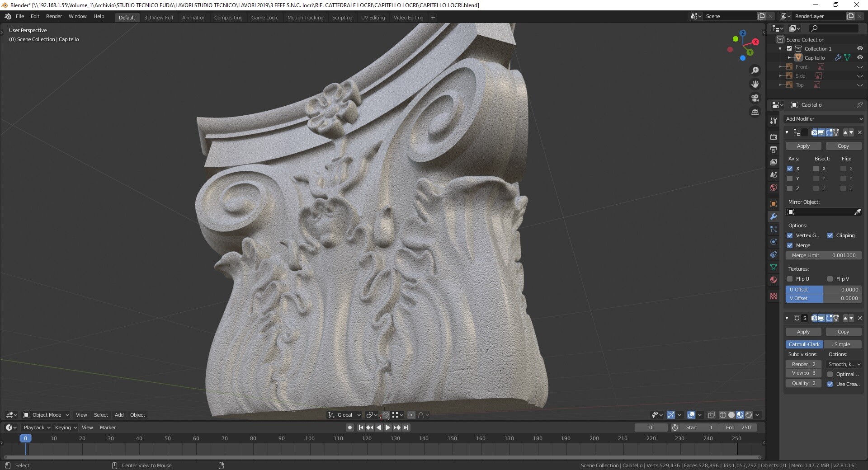Image resolution: width=868 pixels, height=470 pixels.
Task: Open the Material properties tab
Action: [x=774, y=280]
